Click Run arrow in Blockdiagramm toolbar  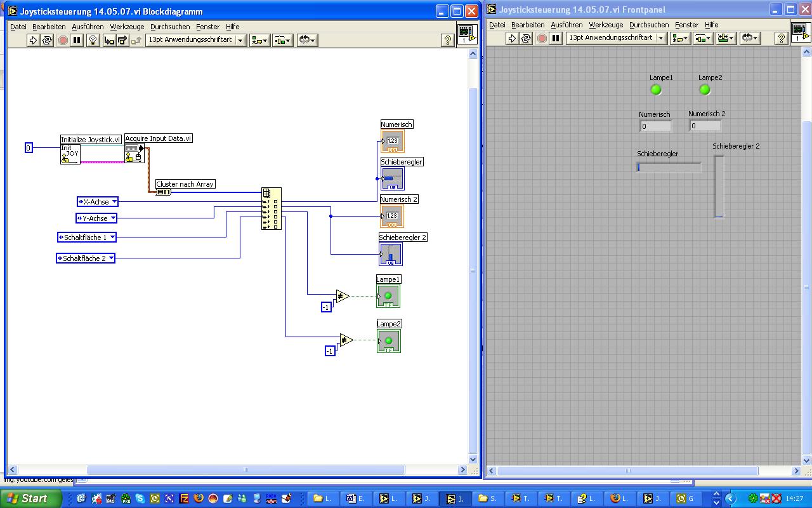(x=33, y=40)
